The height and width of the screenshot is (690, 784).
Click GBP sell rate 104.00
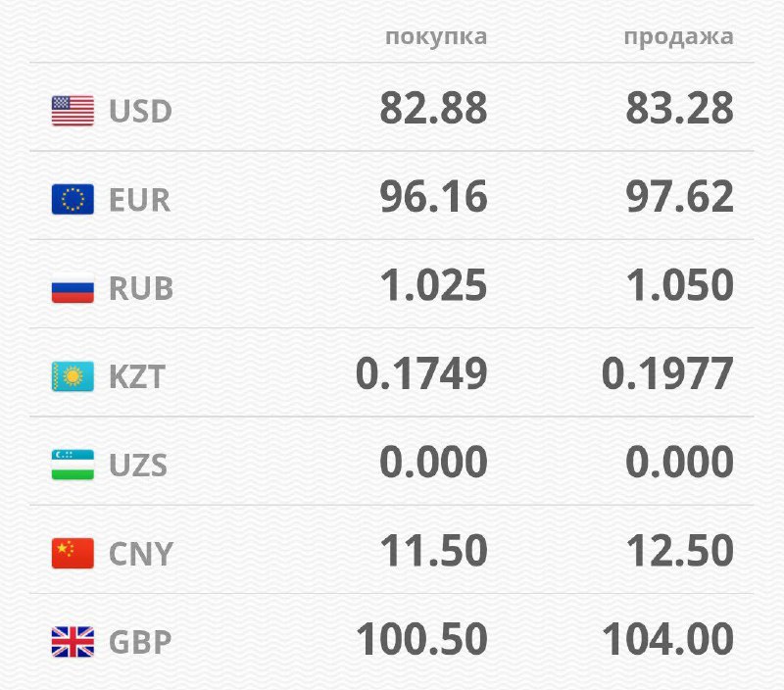667,640
